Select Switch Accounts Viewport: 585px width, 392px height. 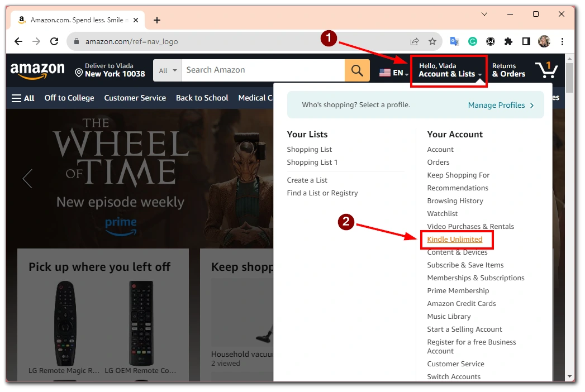pyautogui.click(x=454, y=377)
